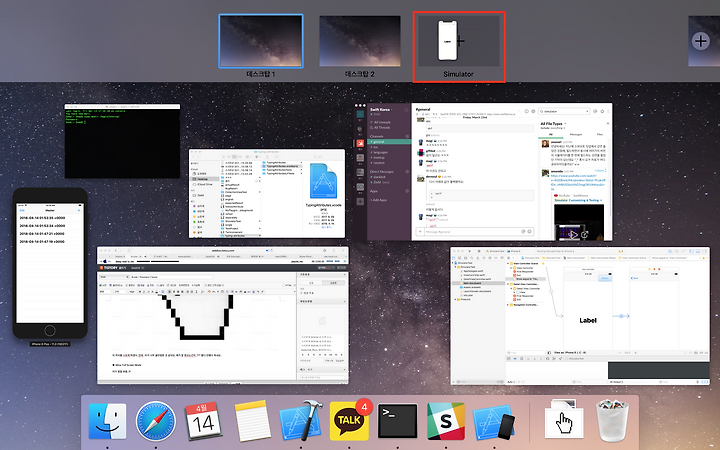
Task: Open the All File Types filter dropdown
Action: click(553, 124)
